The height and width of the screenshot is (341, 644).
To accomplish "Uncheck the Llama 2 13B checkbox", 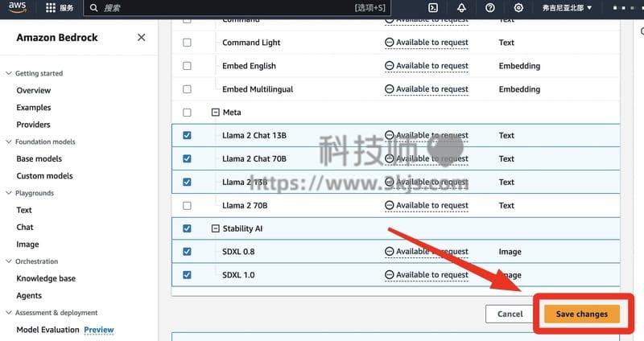I will (187, 183).
